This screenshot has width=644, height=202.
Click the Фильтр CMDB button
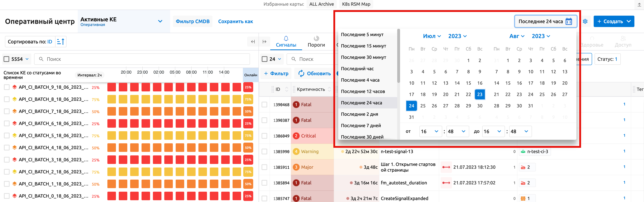point(193,22)
